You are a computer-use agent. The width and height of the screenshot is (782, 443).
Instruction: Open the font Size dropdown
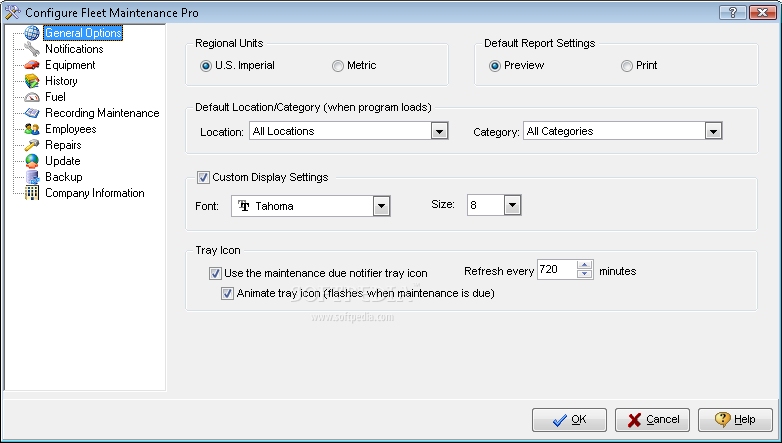pyautogui.click(x=512, y=205)
